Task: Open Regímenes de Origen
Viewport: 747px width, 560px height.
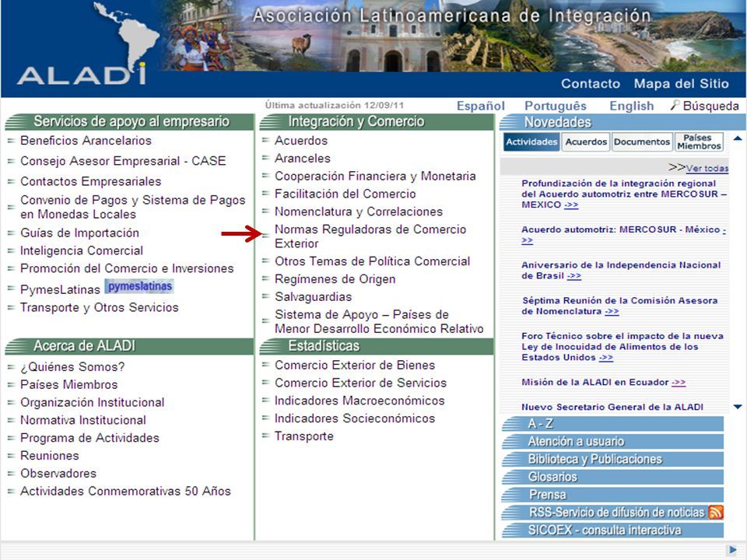Action: tap(335, 279)
